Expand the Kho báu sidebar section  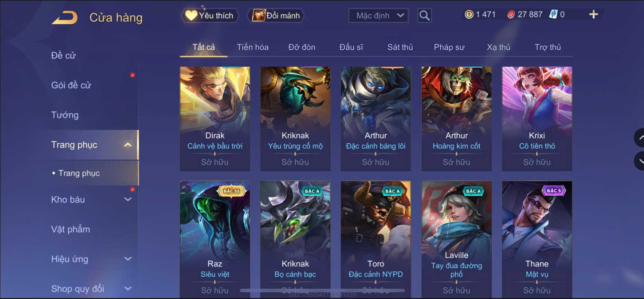pyautogui.click(x=128, y=199)
